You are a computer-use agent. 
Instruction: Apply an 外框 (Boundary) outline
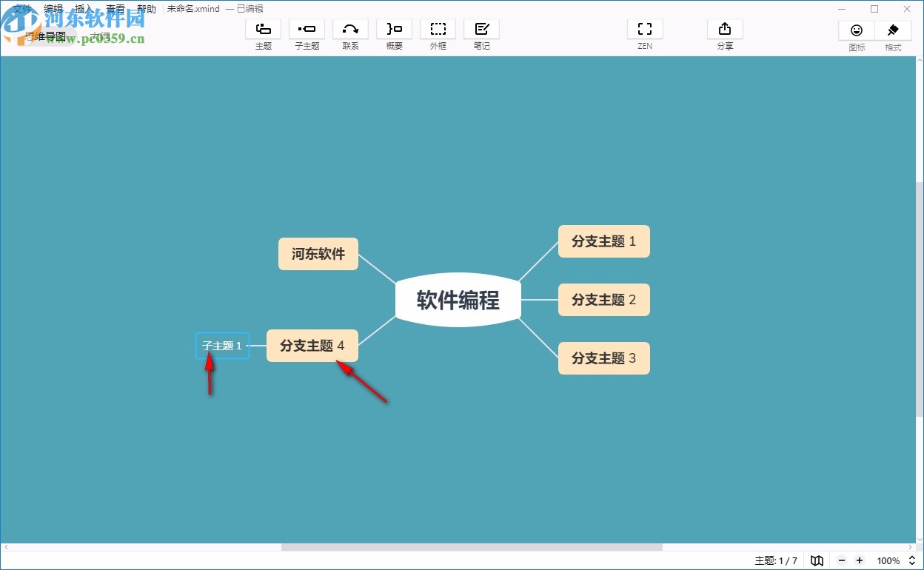[x=438, y=33]
